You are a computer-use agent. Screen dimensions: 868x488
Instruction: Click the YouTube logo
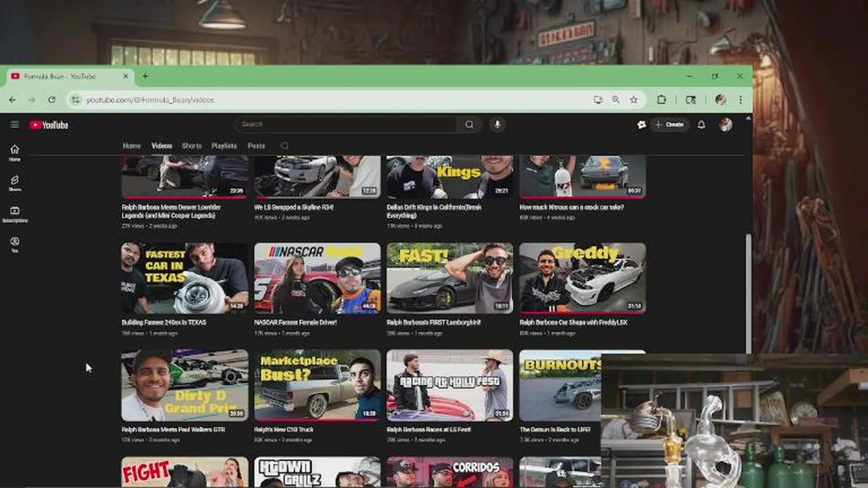pyautogui.click(x=49, y=125)
